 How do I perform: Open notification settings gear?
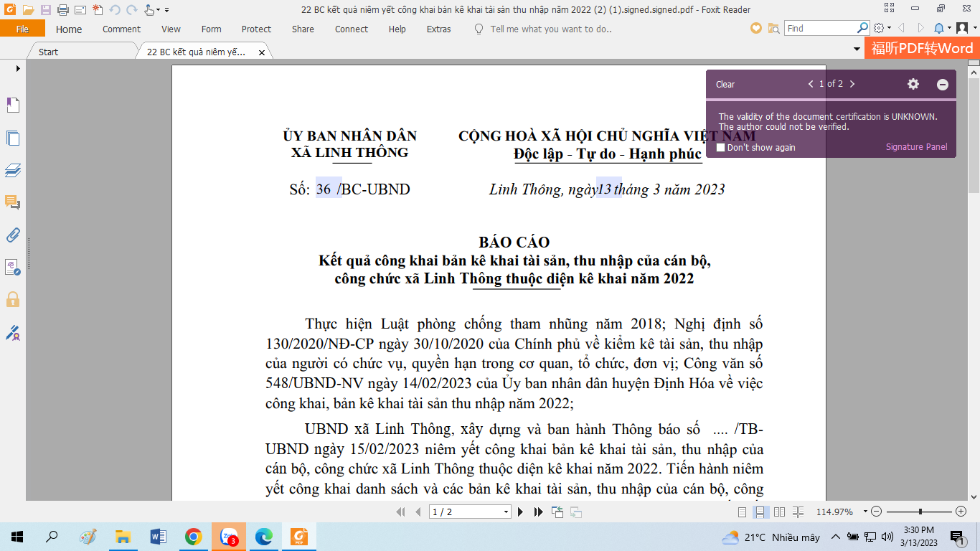(x=913, y=84)
